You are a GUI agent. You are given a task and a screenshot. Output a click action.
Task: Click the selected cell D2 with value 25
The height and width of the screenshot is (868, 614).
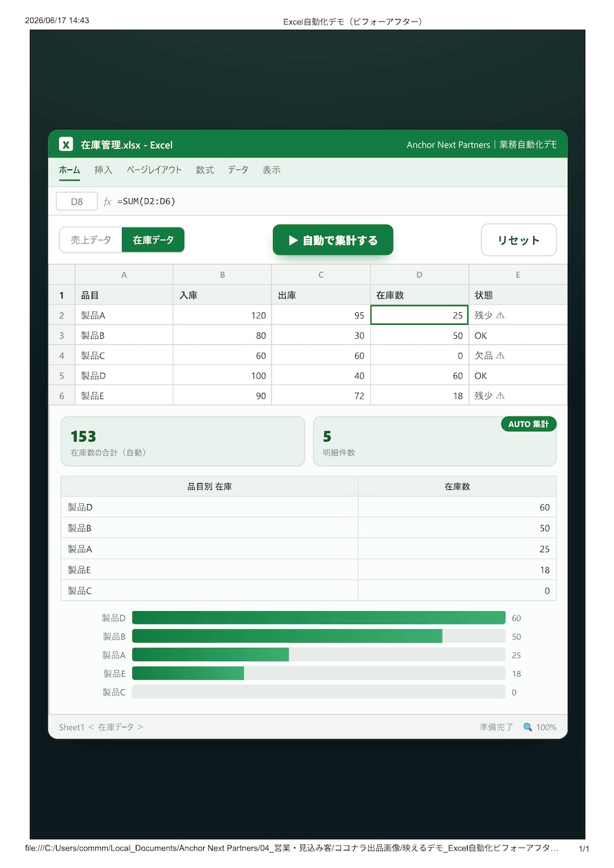(419, 316)
